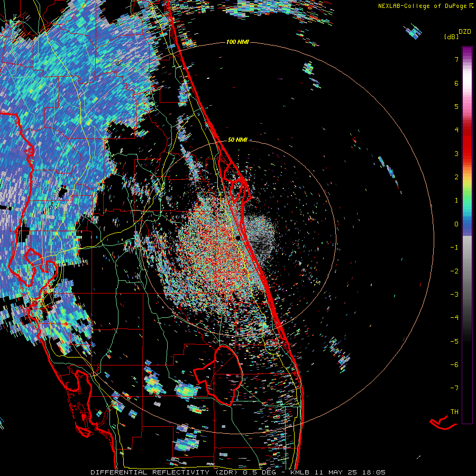Screen dimensions: 476x476
Task: Click the 50 NMI range ring label
Action: [x=237, y=140]
